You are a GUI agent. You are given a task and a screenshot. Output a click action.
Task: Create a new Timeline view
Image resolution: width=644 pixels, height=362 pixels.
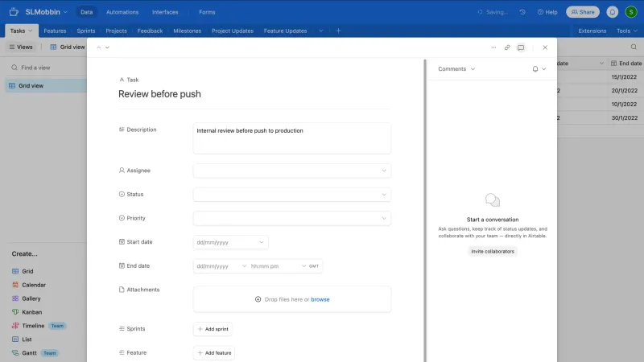coord(28,326)
